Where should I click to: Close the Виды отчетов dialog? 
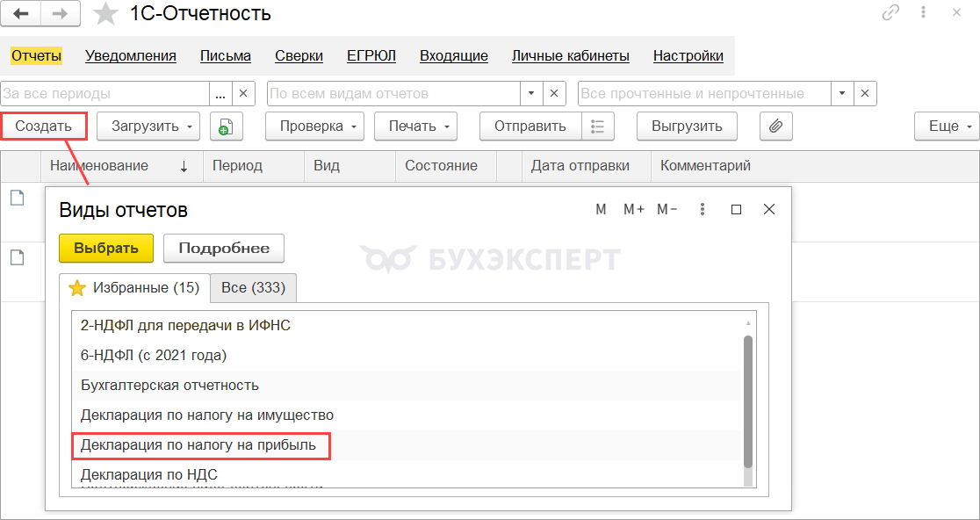tap(769, 210)
